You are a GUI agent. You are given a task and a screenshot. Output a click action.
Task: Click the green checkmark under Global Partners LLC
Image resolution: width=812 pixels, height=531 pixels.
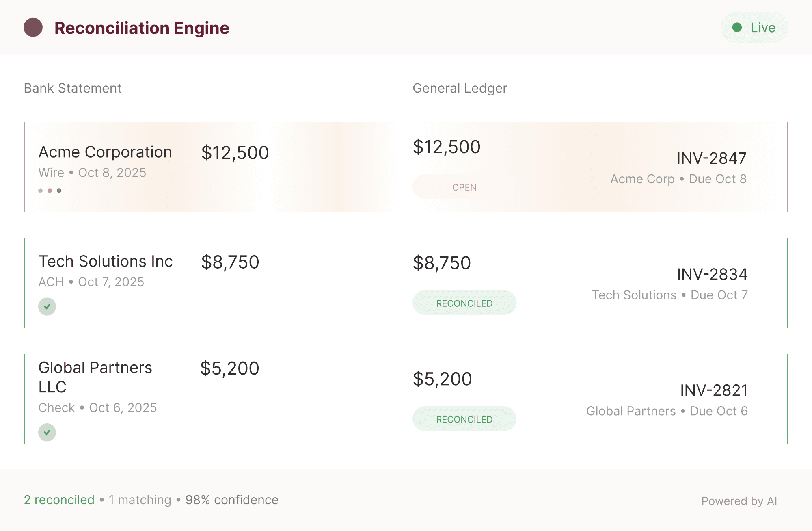[x=47, y=432]
